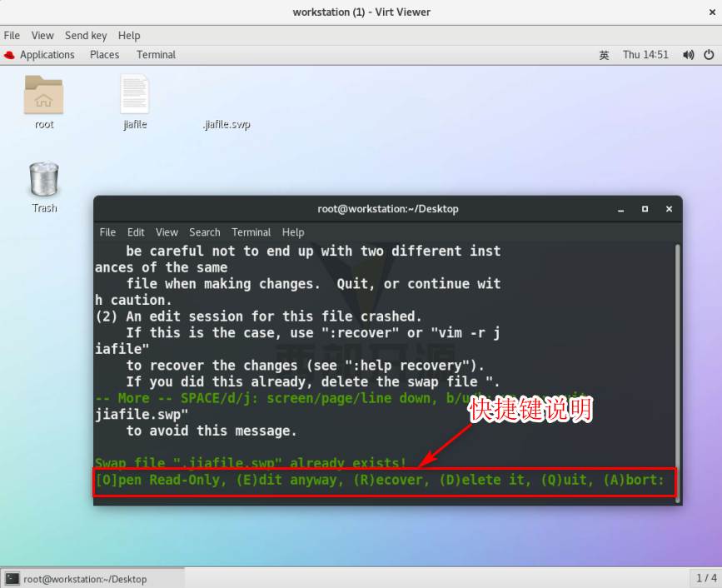
Task: Open the Virt Viewer View menu
Action: pos(42,36)
